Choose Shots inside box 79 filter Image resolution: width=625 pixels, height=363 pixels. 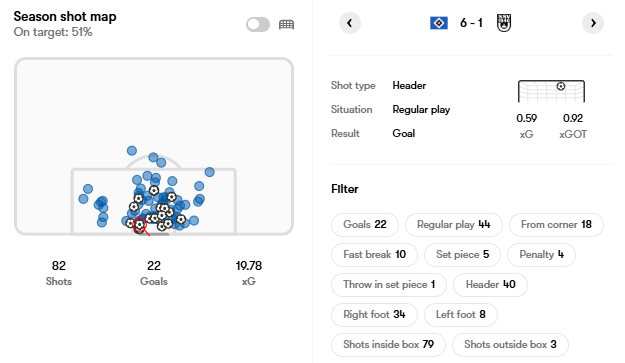[388, 345]
